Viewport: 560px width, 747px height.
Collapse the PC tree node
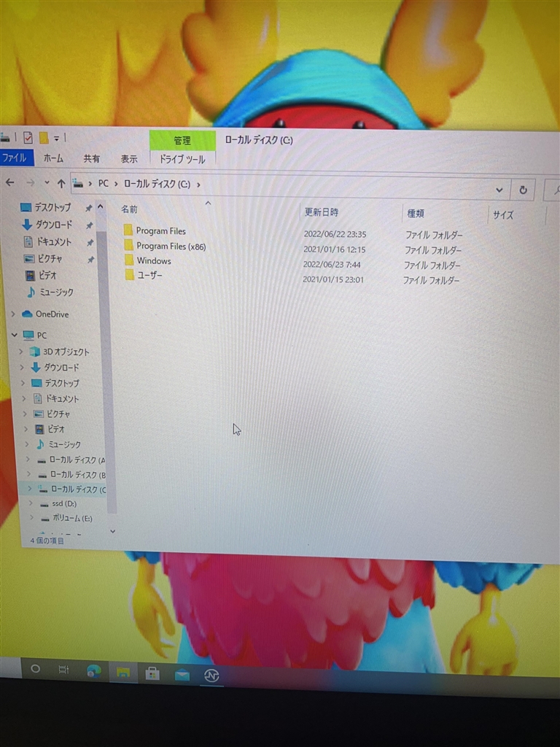tap(15, 335)
